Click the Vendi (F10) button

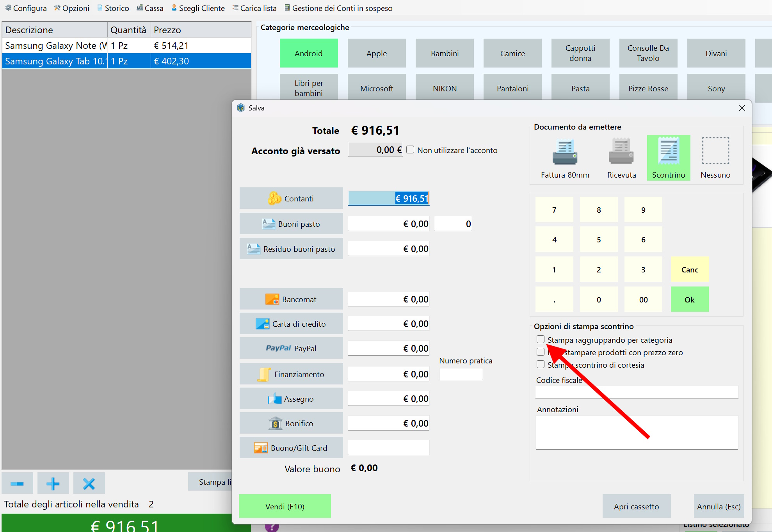(x=285, y=507)
